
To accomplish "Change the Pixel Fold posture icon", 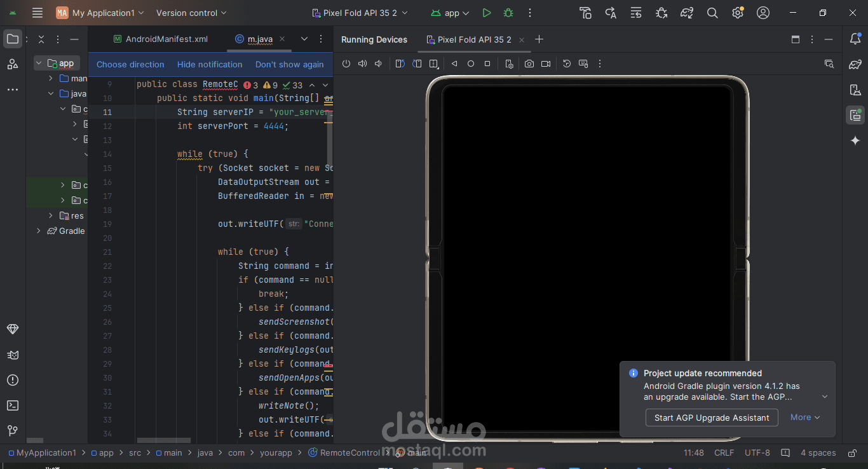I will [x=434, y=64].
